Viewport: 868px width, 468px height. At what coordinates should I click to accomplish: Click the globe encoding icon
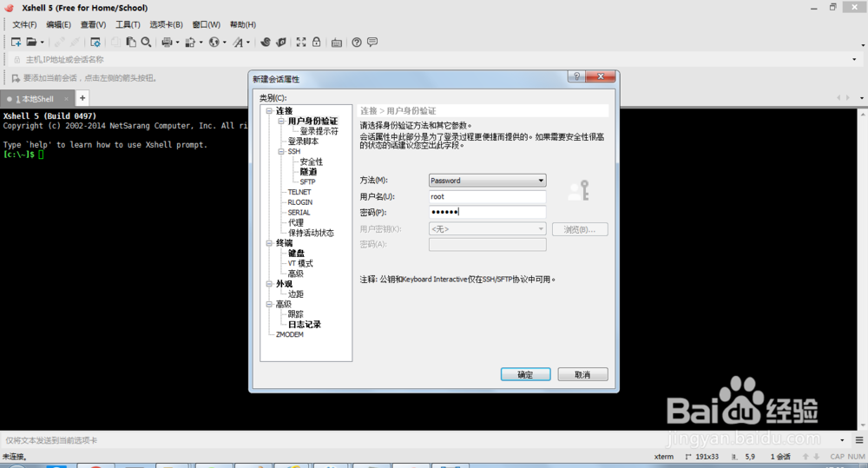pos(214,42)
